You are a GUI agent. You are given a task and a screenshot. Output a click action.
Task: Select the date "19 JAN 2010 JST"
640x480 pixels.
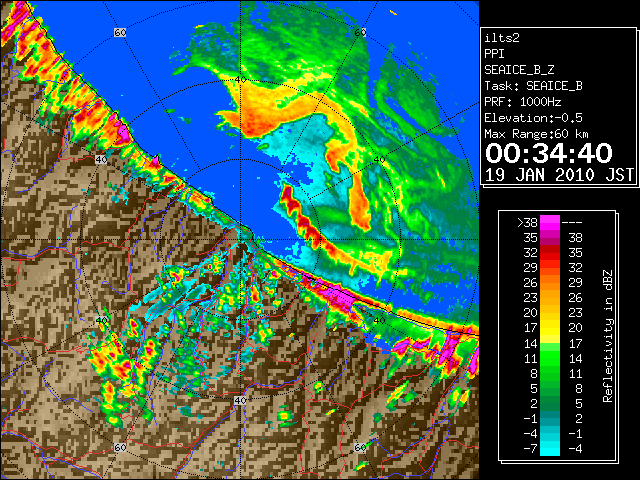pyautogui.click(x=559, y=175)
